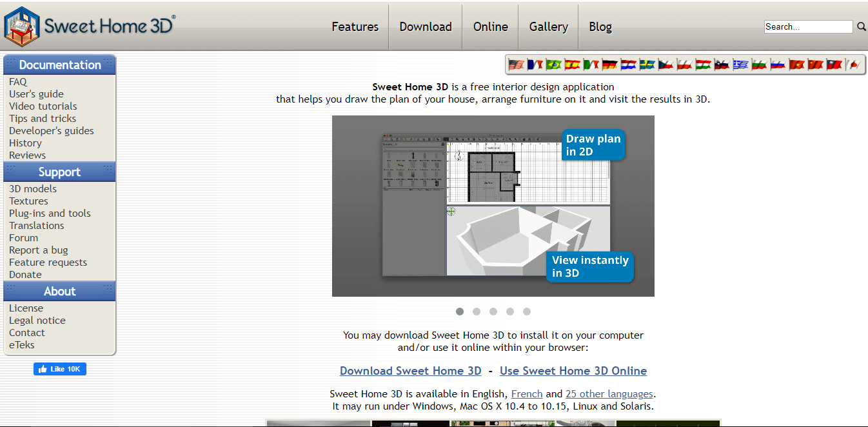This screenshot has width=868, height=427.
Task: Browse 3D models
Action: 33,189
